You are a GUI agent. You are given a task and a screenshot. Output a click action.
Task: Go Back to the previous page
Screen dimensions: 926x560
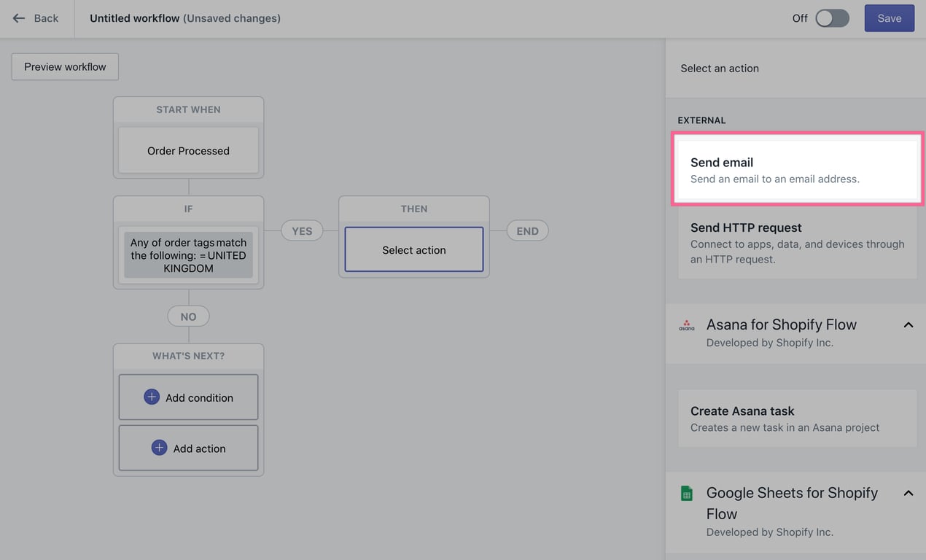(35, 18)
